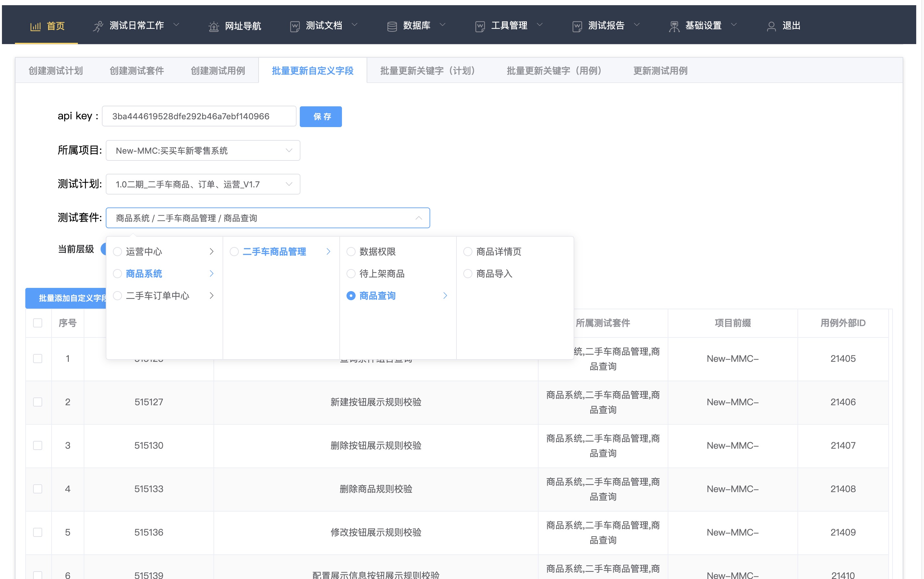Select the 商品详情页 radio button
Screen dimensions: 924x579
tap(468, 252)
